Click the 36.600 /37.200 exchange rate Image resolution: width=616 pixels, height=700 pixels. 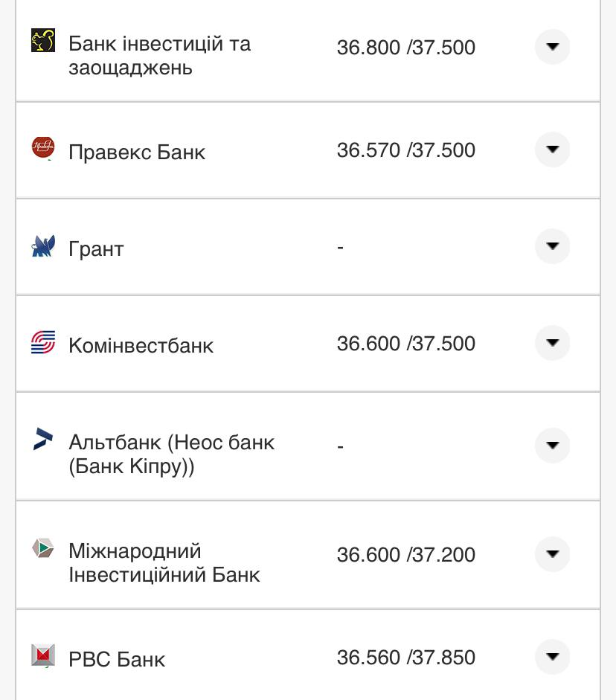coord(405,555)
